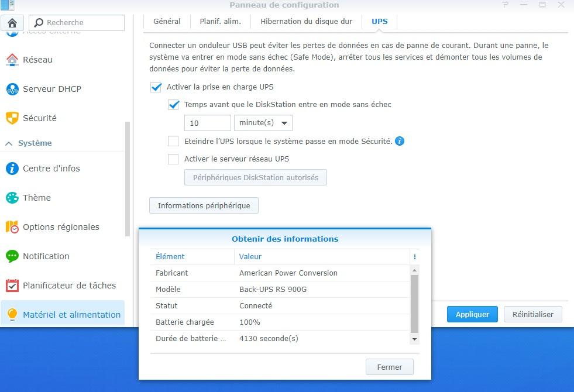Open Notification speech bubble icon
Viewport: 574px width, 392px height.
tap(12, 256)
